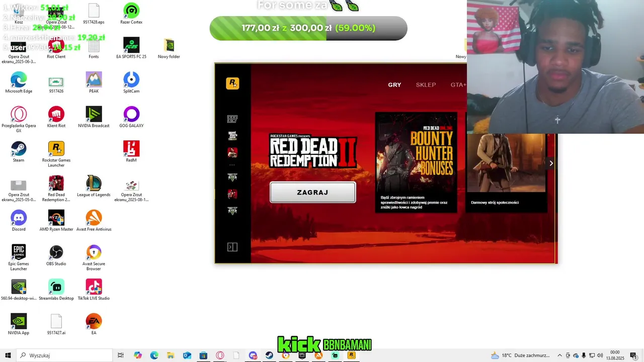This screenshot has height=362, width=644.
Task: Open NVIDIA Broadcast desktop icon
Action: pos(94,117)
